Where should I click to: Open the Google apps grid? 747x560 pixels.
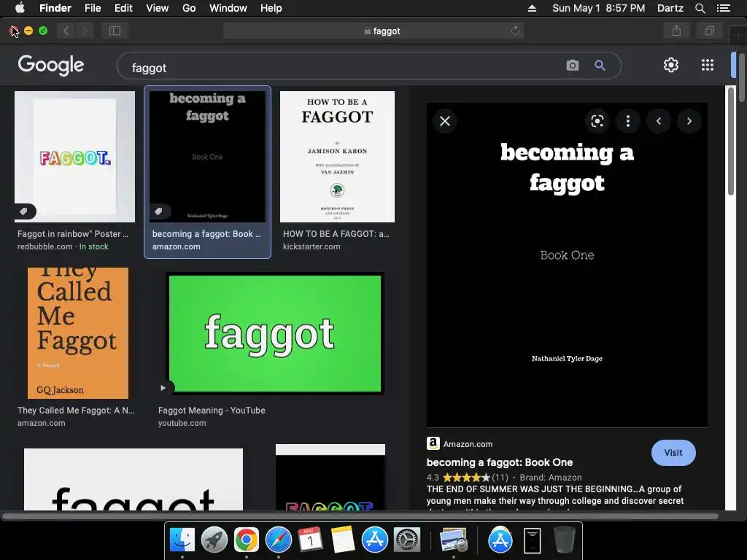pyautogui.click(x=708, y=65)
